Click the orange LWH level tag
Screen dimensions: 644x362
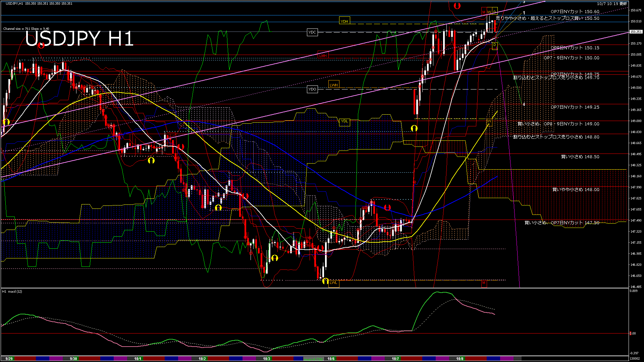(333, 85)
